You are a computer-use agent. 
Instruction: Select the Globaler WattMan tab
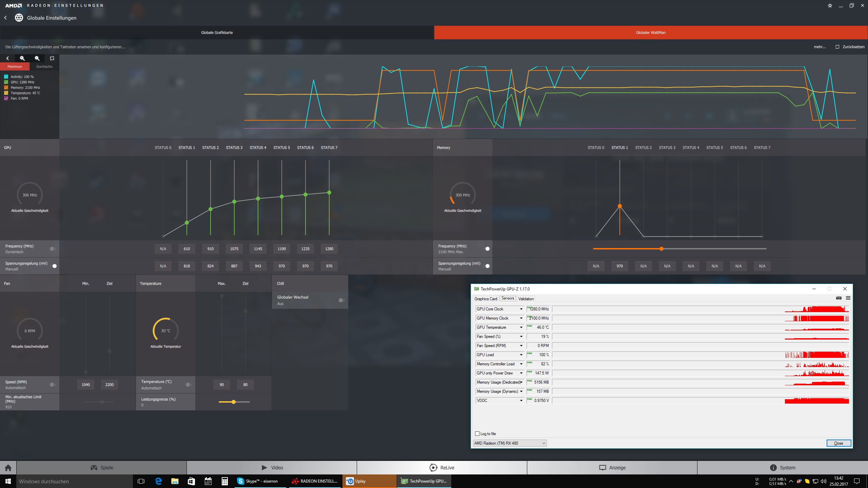(x=651, y=33)
